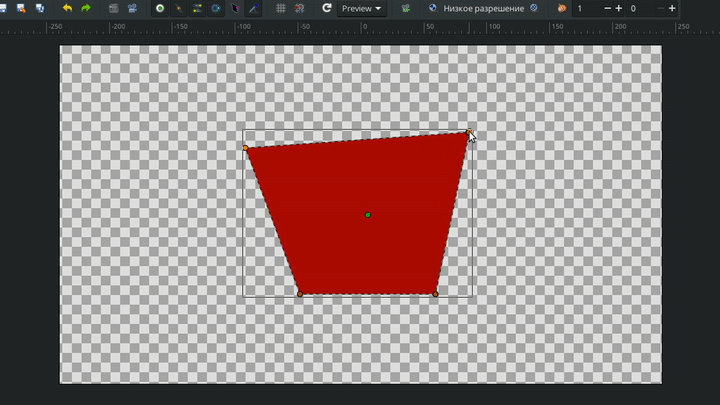This screenshot has height=405, width=720.
Task: Click the Refresh canvas icon
Action: point(326,8)
